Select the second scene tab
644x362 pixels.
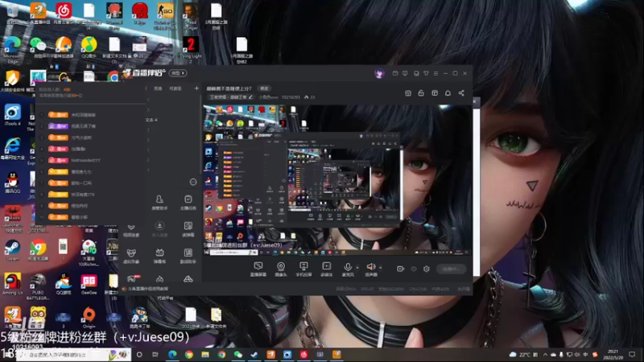pos(175,88)
